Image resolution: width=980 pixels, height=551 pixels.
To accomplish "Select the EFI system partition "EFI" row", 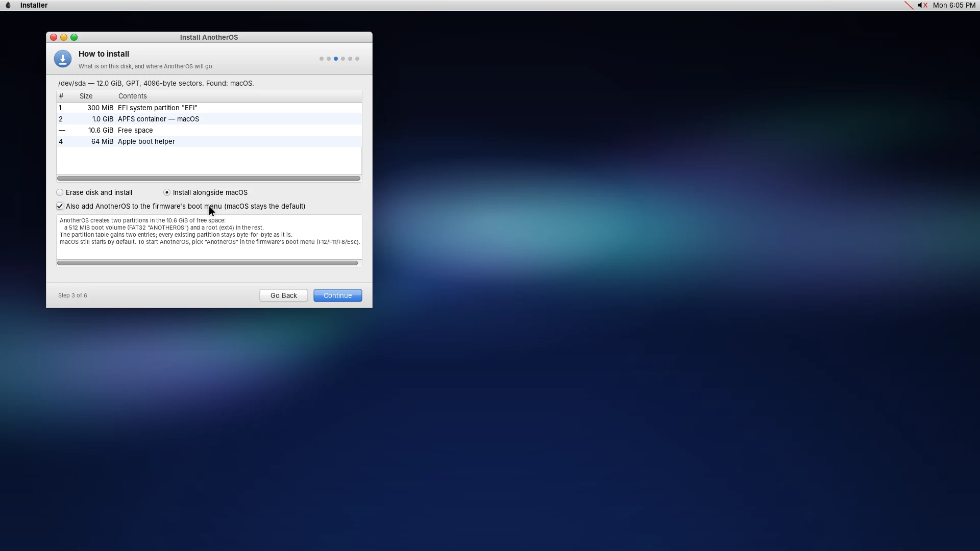I will [x=209, y=108].
